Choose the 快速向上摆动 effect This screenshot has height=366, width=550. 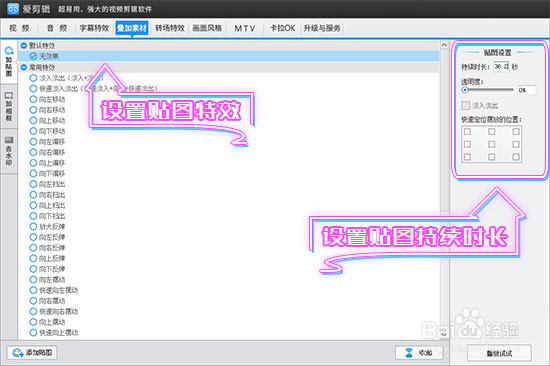[33, 333]
